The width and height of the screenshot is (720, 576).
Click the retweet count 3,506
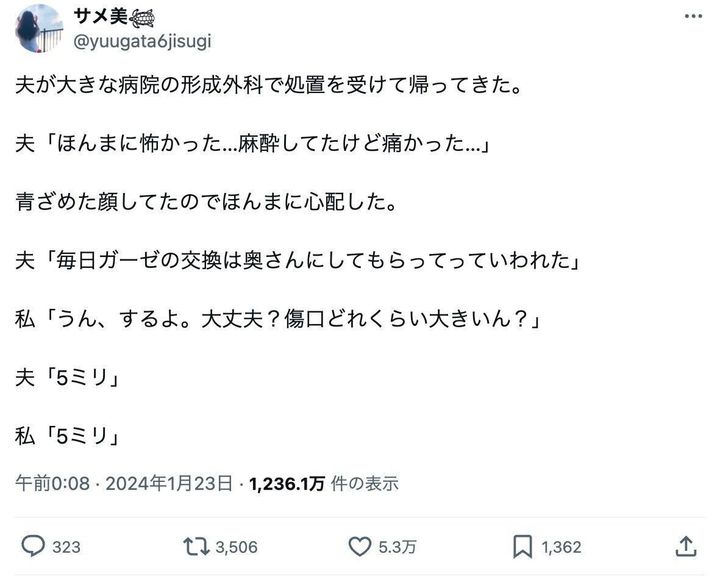(236, 547)
